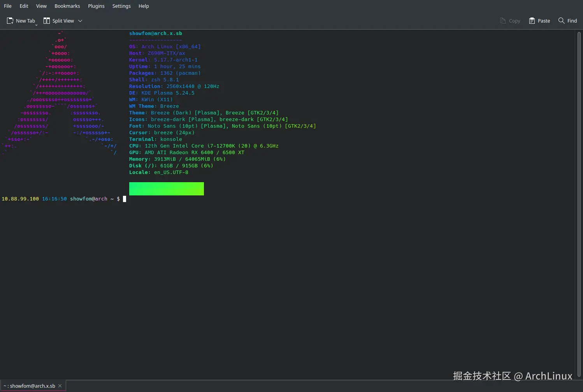
Task: Click the green color bar in neofetch output
Action: pos(167,189)
